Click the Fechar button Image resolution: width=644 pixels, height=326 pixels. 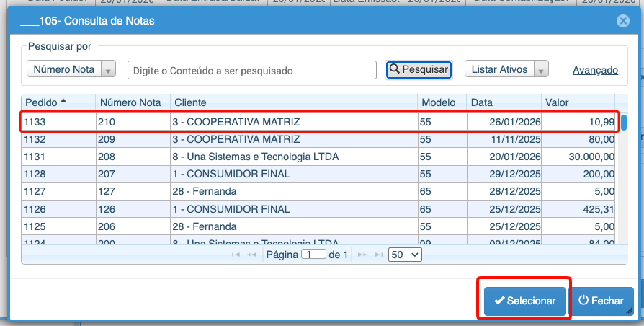point(602,301)
